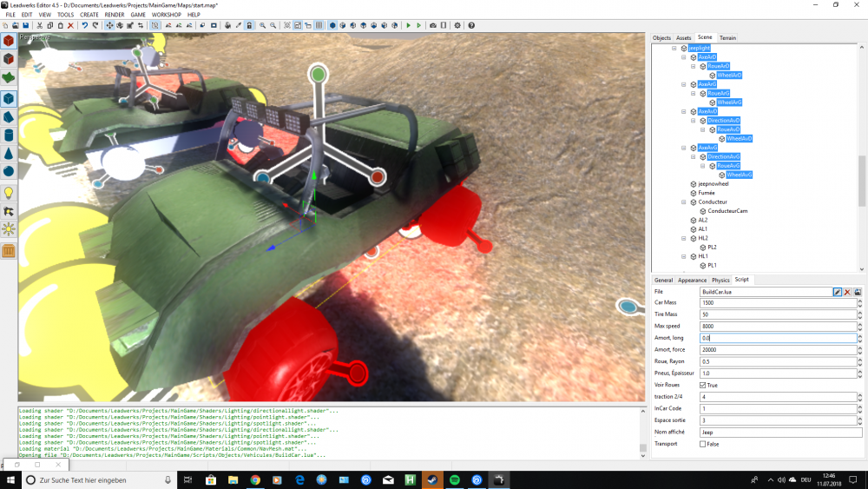Click the red delete icon in toolbar
The width and height of the screenshot is (868, 489).
point(70,26)
